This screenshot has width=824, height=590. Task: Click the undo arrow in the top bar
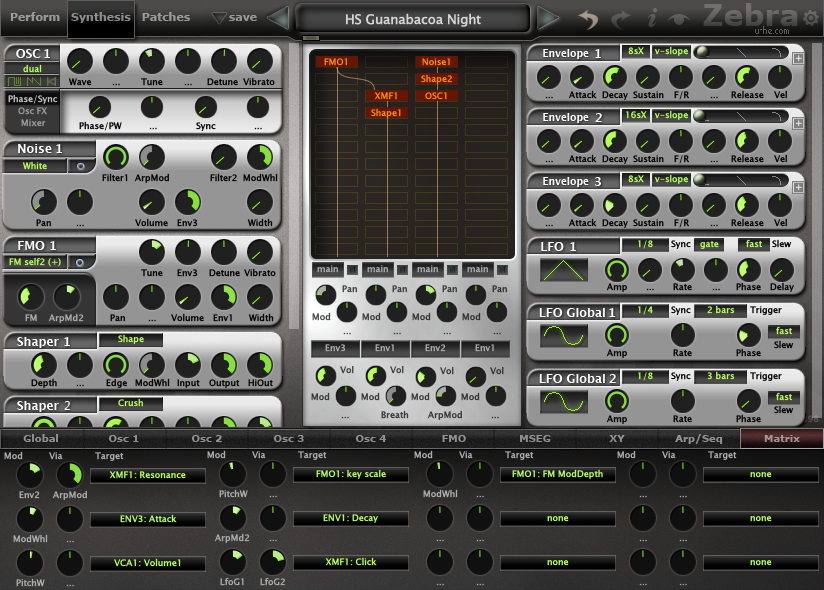pyautogui.click(x=589, y=19)
